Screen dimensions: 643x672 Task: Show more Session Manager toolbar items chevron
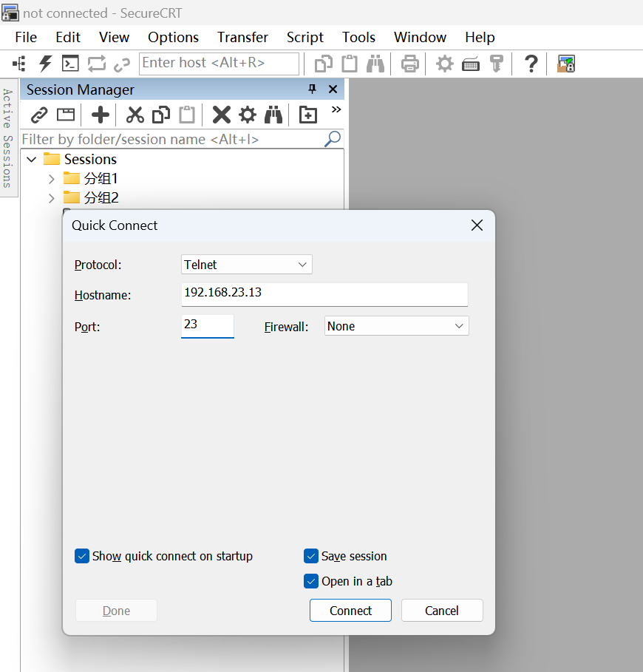[x=336, y=109]
